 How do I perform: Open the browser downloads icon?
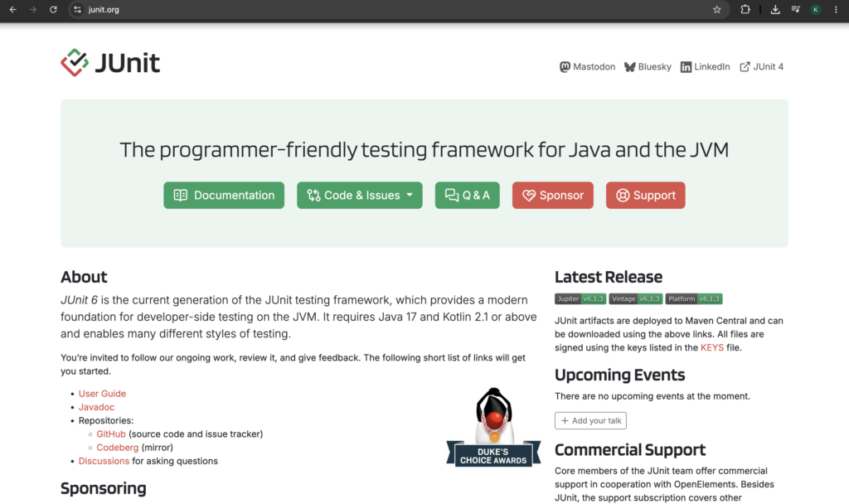(775, 9)
